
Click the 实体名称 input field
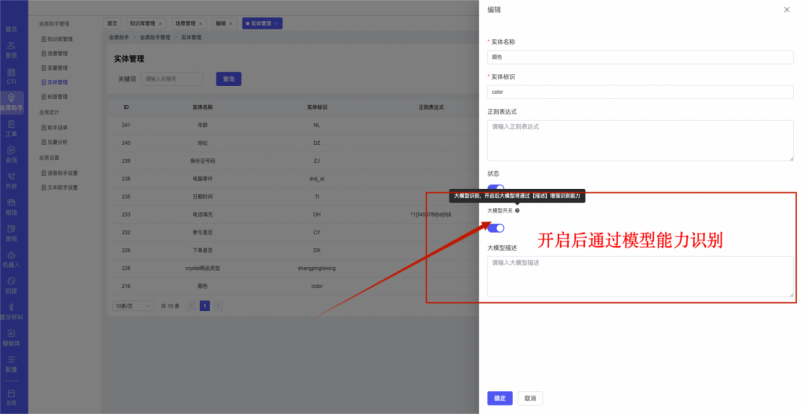(x=640, y=58)
